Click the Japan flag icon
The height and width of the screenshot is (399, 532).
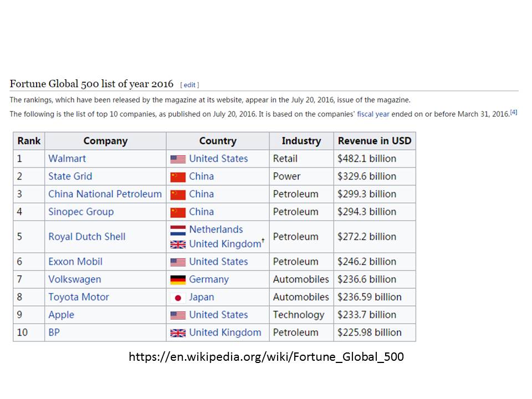coord(178,298)
